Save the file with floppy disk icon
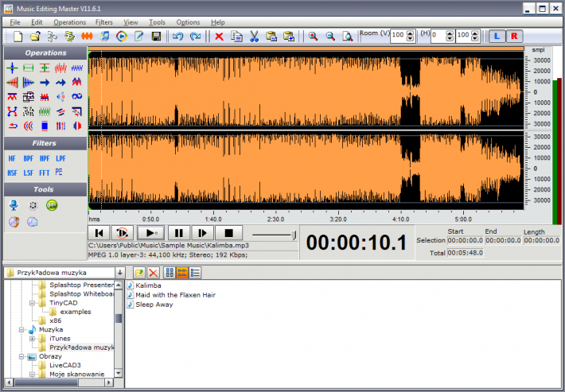 tap(156, 36)
